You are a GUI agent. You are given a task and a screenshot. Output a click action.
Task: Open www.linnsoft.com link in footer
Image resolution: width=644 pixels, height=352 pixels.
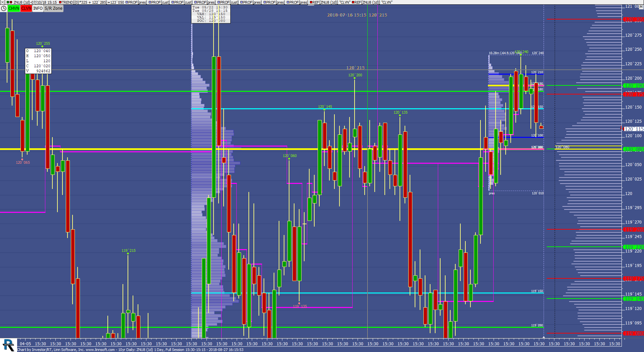[100, 350]
